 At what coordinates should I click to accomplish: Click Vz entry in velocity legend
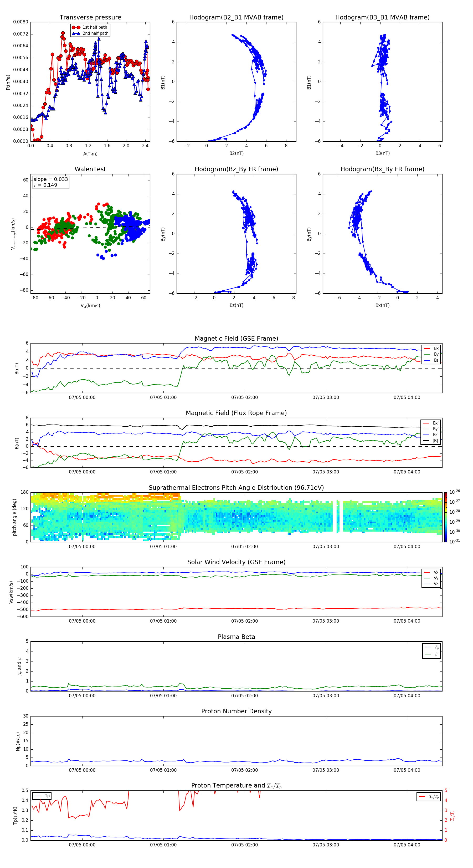[x=431, y=584]
